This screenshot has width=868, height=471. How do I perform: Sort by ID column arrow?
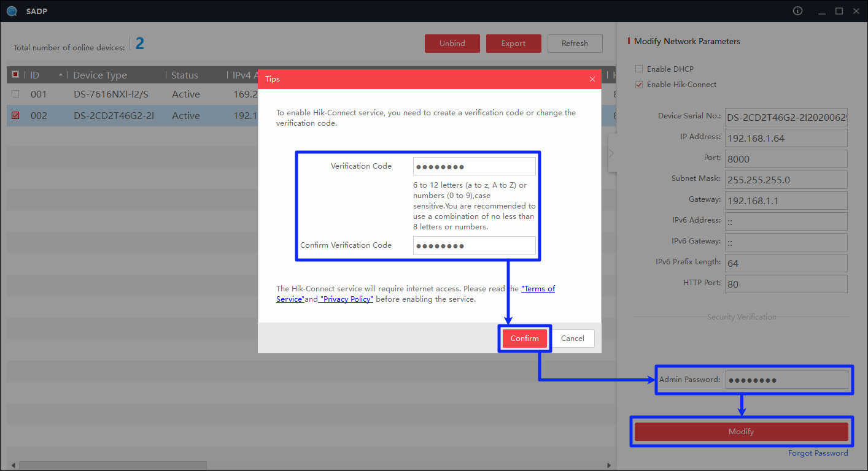pyautogui.click(x=60, y=75)
